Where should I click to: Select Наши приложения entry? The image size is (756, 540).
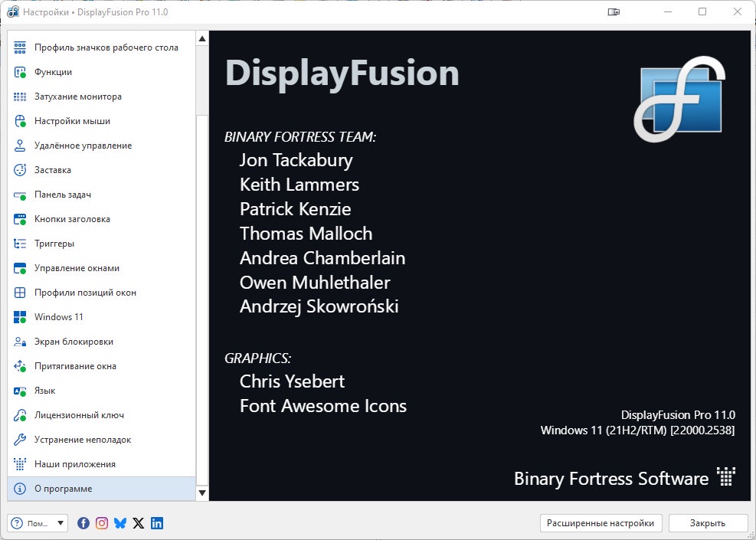coord(102,464)
